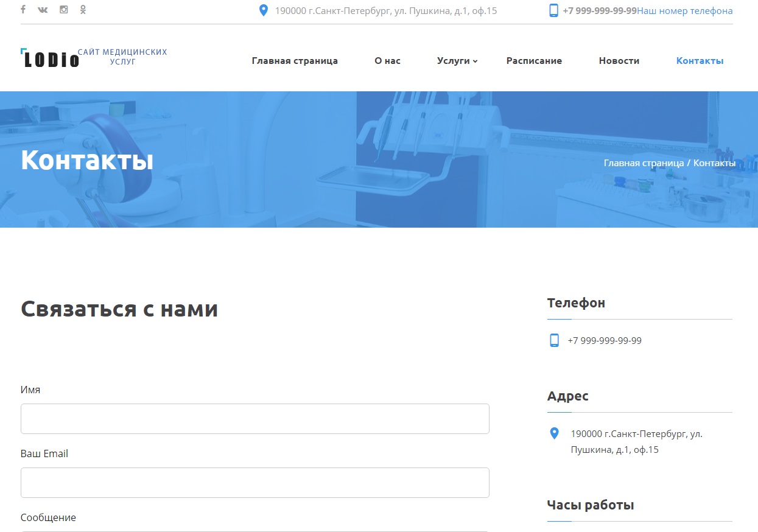Click the Главная страница breadcrumb link

(644, 163)
